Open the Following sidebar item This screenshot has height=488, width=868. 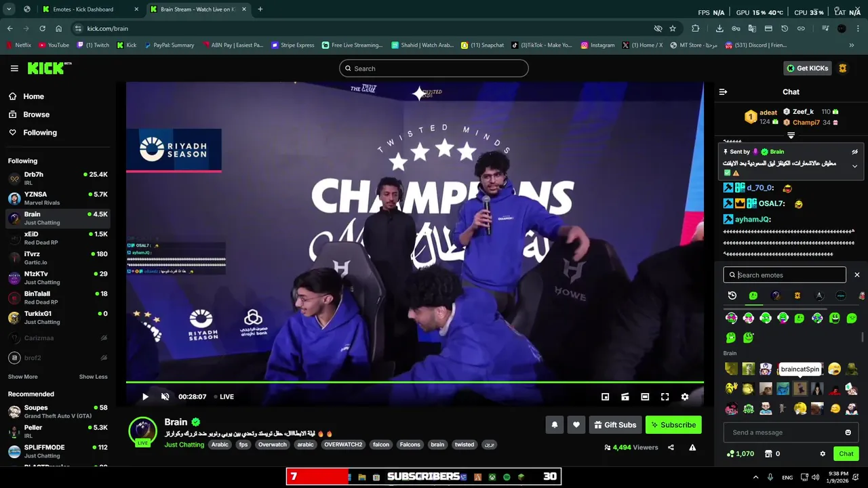[x=40, y=133]
